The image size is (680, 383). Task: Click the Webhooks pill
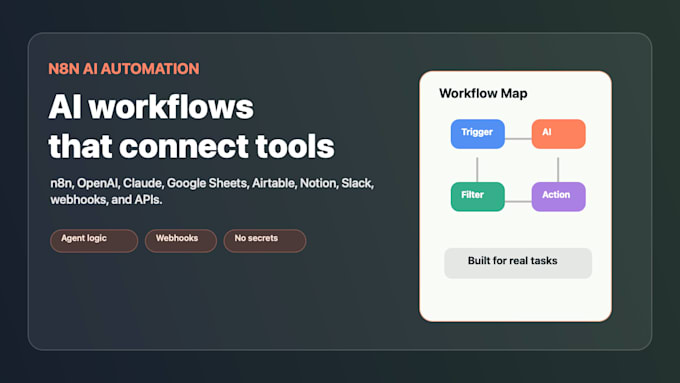coord(181,241)
